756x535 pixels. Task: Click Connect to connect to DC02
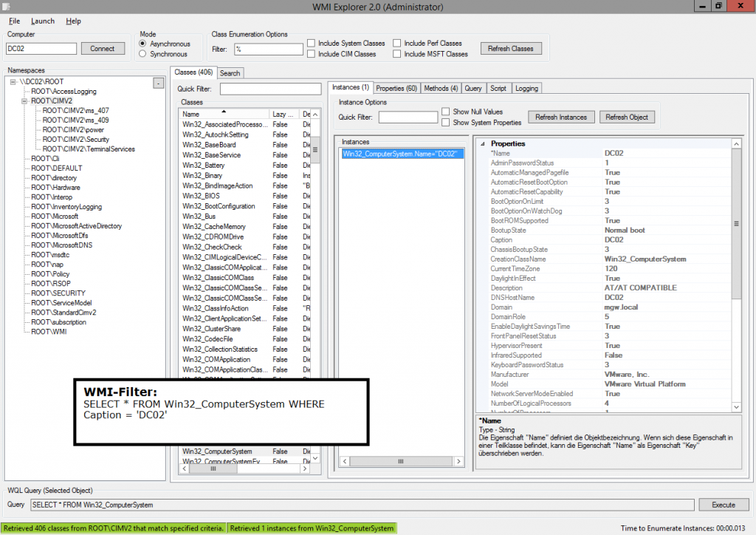click(x=103, y=48)
